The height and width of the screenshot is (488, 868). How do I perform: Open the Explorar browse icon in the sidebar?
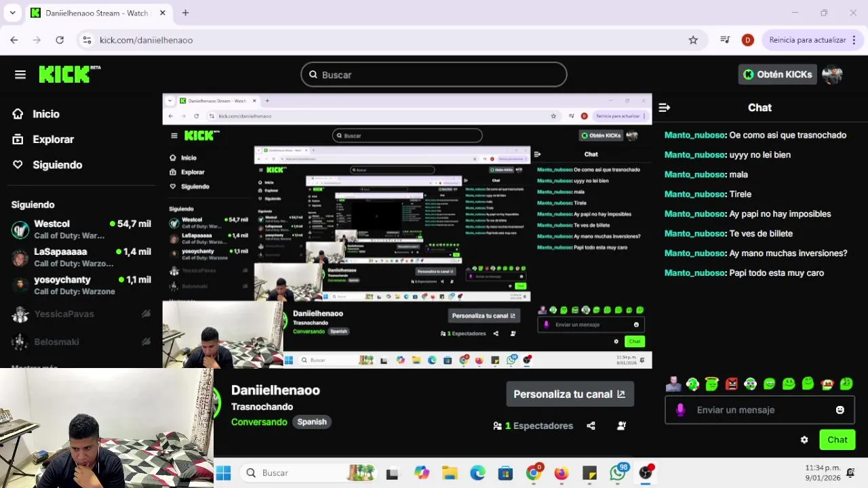[18, 139]
